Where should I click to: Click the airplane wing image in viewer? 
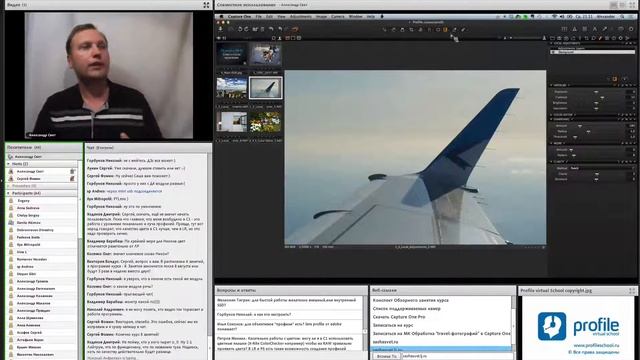tap(415, 158)
